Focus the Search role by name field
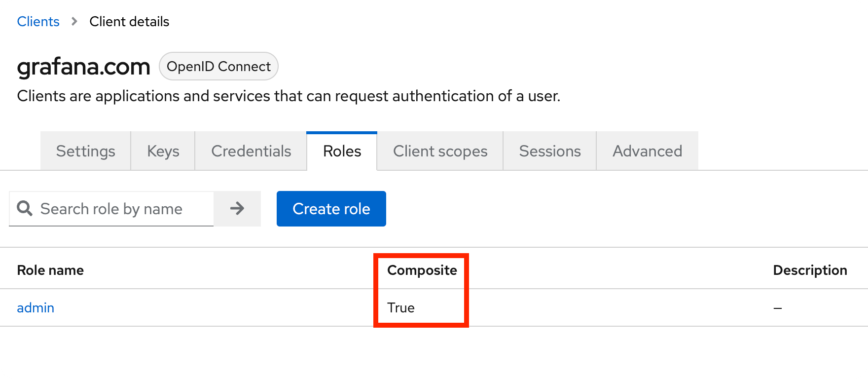The height and width of the screenshot is (379, 868). (x=111, y=209)
